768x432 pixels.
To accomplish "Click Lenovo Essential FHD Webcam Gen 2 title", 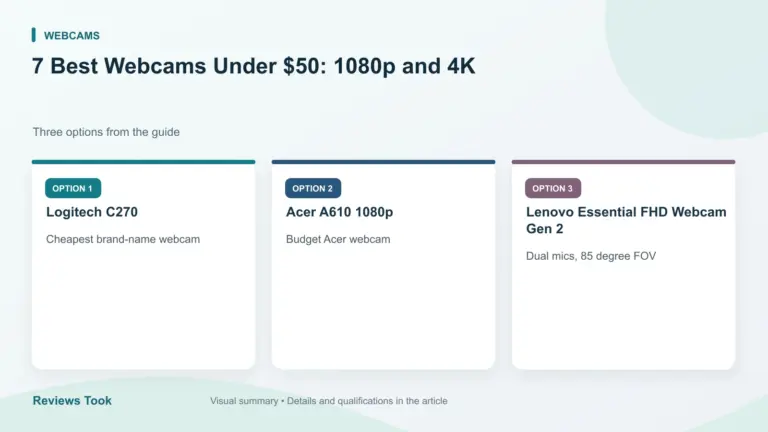I will point(626,220).
